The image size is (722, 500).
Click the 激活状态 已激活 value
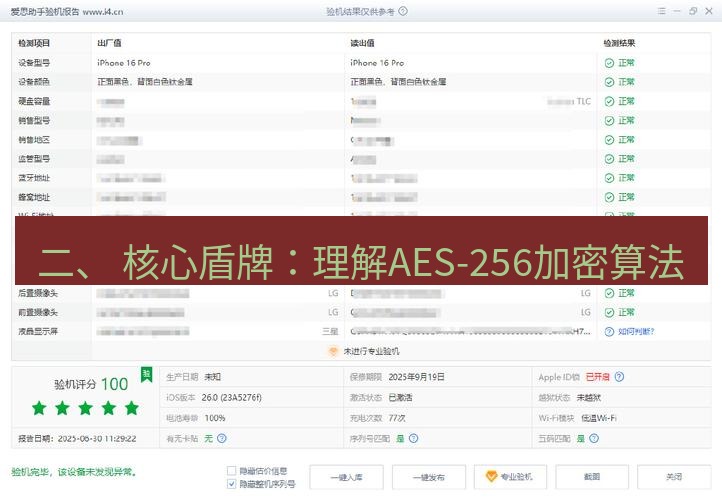pos(400,397)
